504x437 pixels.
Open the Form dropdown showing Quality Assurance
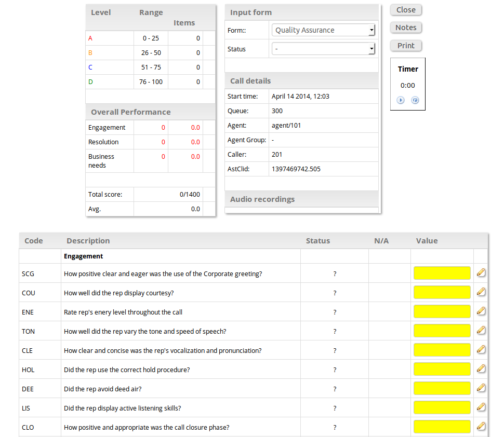[323, 31]
